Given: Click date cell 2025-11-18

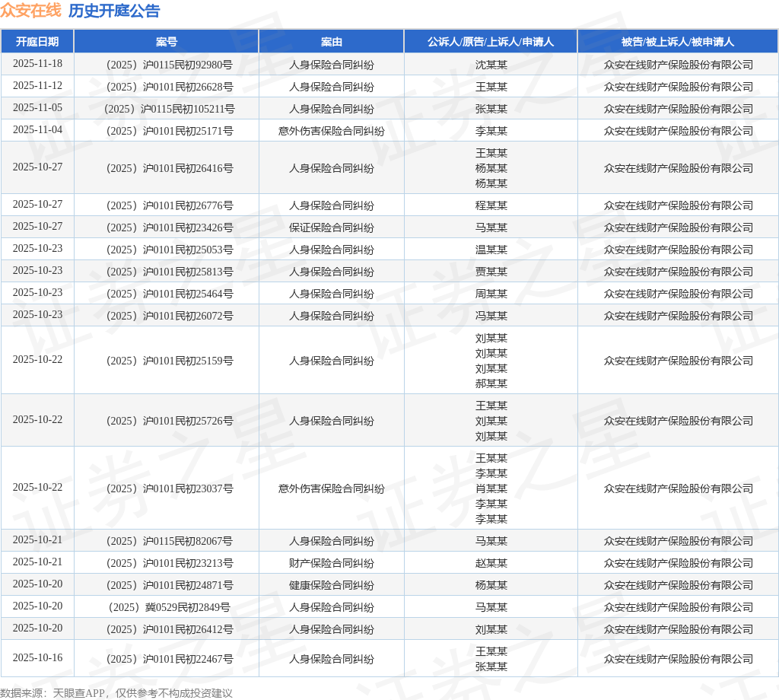Looking at the screenshot, I should (x=37, y=64).
